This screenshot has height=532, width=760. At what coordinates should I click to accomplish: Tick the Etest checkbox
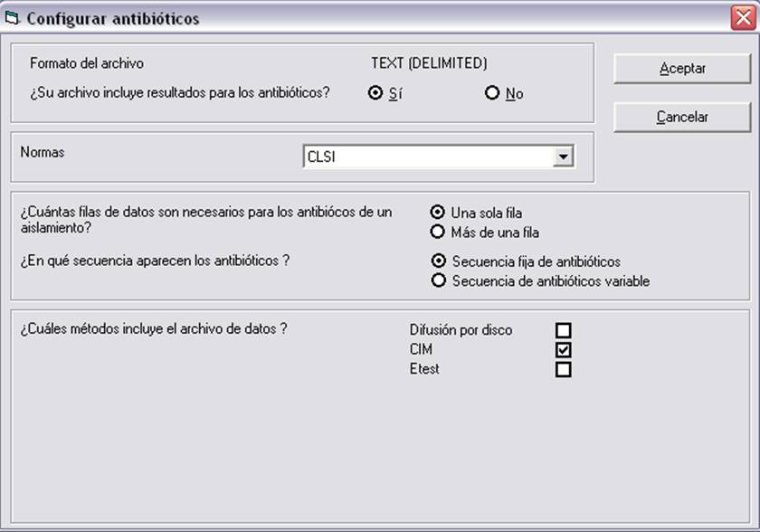pyautogui.click(x=563, y=369)
